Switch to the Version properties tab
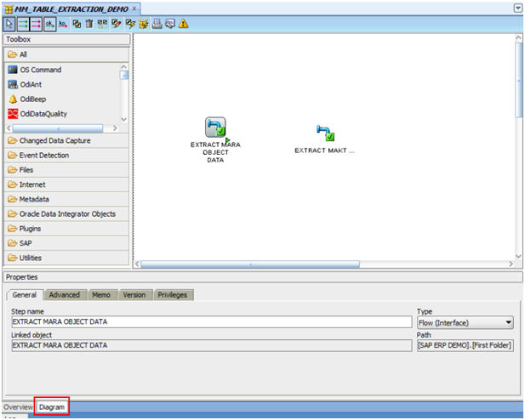Screen dimensions: 525x420 coord(134,295)
